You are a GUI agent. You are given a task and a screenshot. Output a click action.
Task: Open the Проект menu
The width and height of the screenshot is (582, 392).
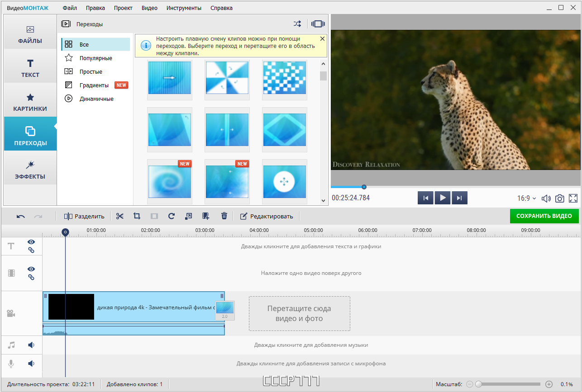tap(123, 8)
